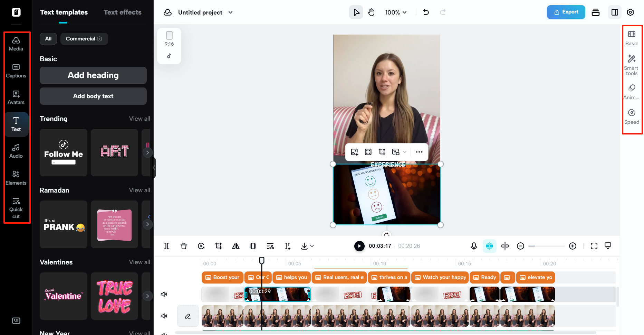The height and width of the screenshot is (335, 644).
Task: Select the Commercial template filter chip
Action: (84, 39)
